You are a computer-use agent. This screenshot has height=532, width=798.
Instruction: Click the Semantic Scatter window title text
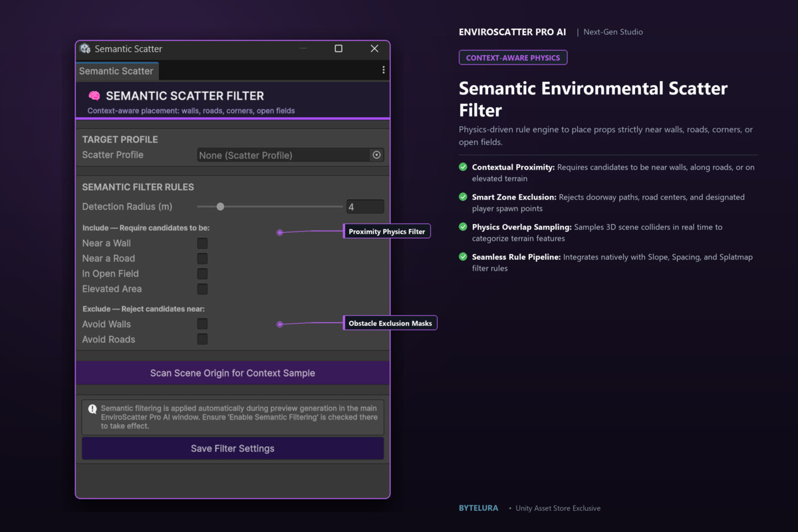128,49
